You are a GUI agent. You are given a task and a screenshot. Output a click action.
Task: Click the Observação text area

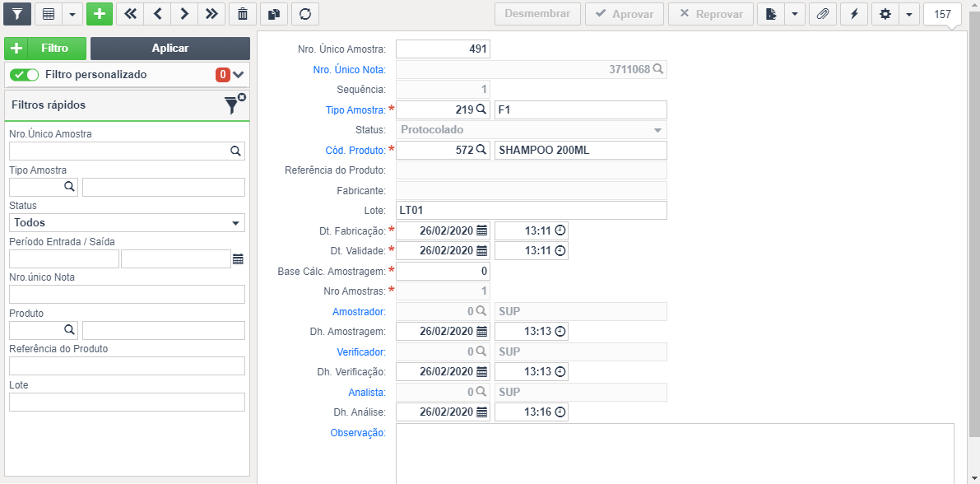(x=675, y=454)
